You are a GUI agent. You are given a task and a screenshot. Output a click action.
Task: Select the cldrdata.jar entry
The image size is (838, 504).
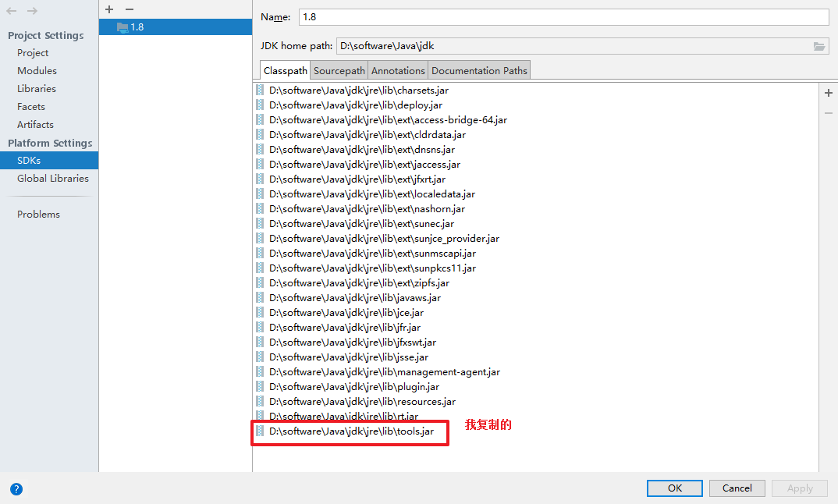pyautogui.click(x=368, y=135)
